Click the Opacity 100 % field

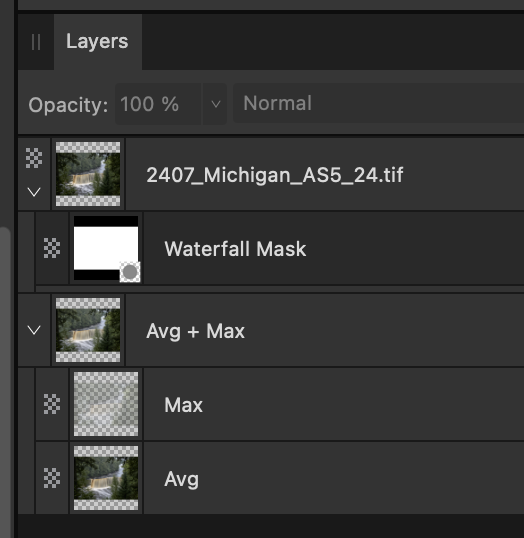(x=158, y=104)
